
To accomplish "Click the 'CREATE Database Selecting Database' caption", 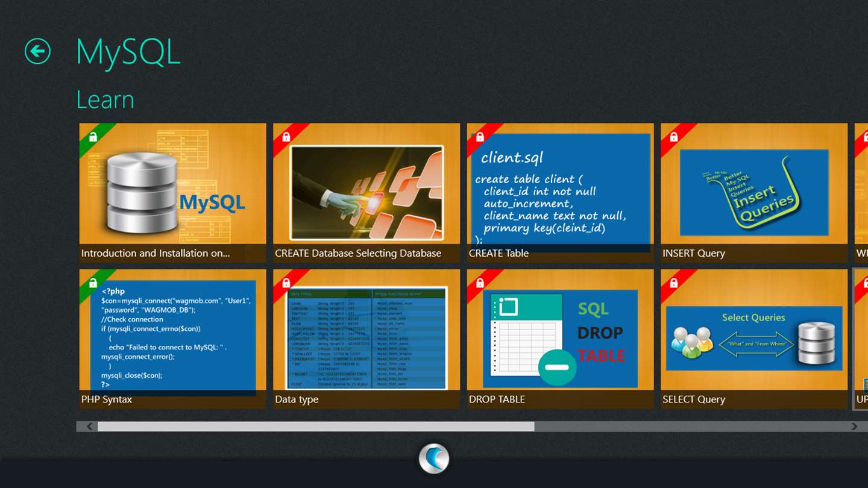I will [x=358, y=254].
